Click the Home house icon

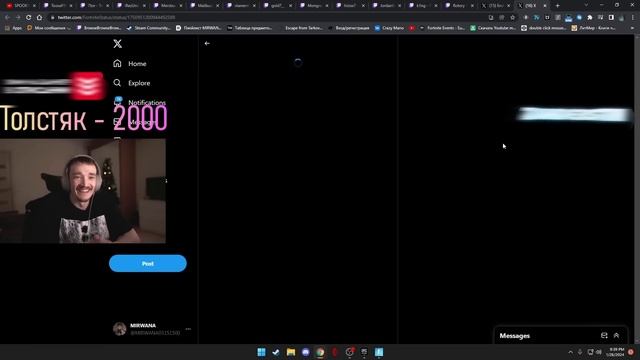click(x=117, y=63)
